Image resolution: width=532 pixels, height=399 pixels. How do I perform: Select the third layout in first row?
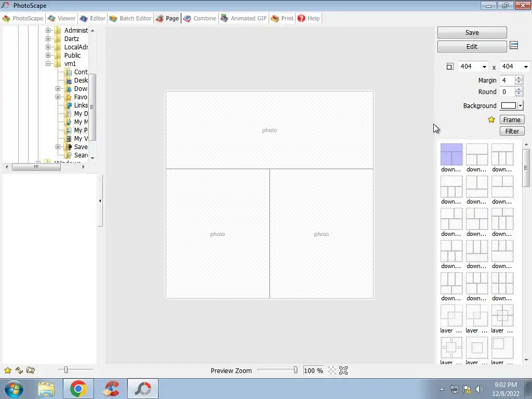point(502,154)
